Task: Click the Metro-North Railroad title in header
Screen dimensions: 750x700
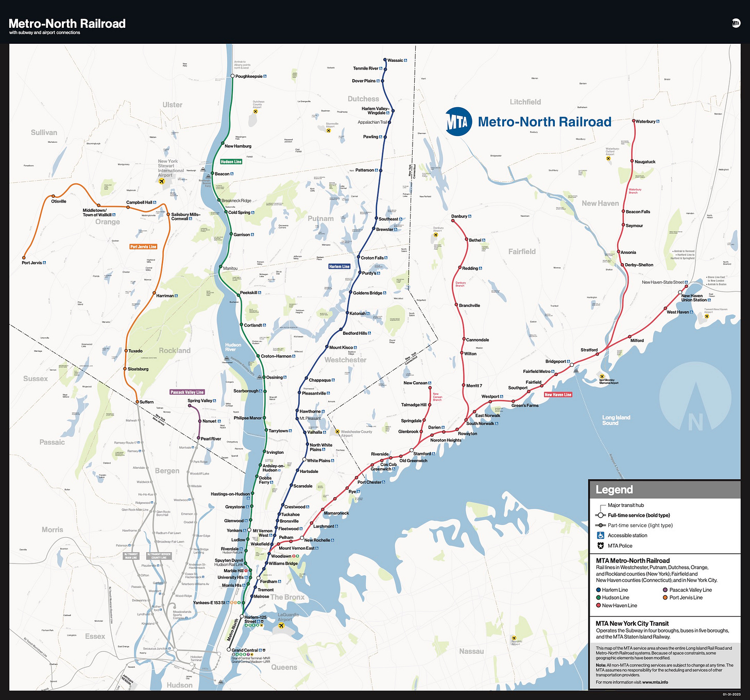Action: [67, 23]
